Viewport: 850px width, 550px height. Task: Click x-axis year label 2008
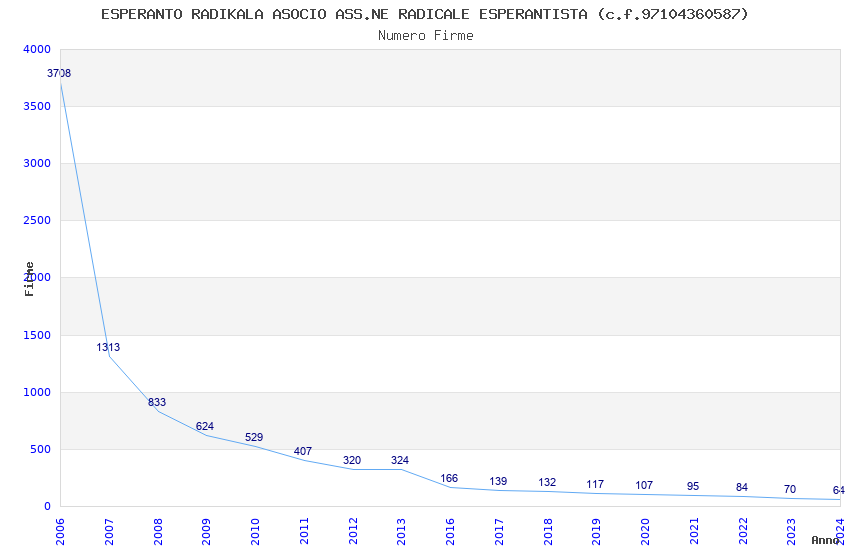pyautogui.click(x=158, y=532)
